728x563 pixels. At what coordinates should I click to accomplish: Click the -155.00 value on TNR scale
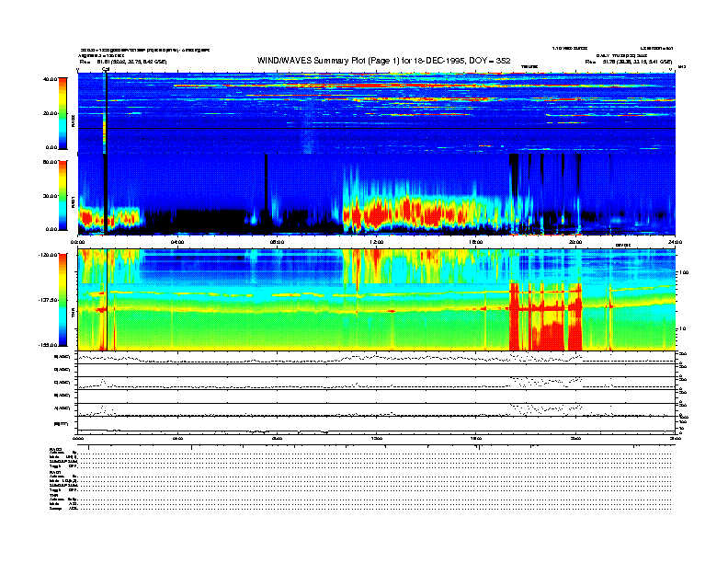pyautogui.click(x=48, y=345)
